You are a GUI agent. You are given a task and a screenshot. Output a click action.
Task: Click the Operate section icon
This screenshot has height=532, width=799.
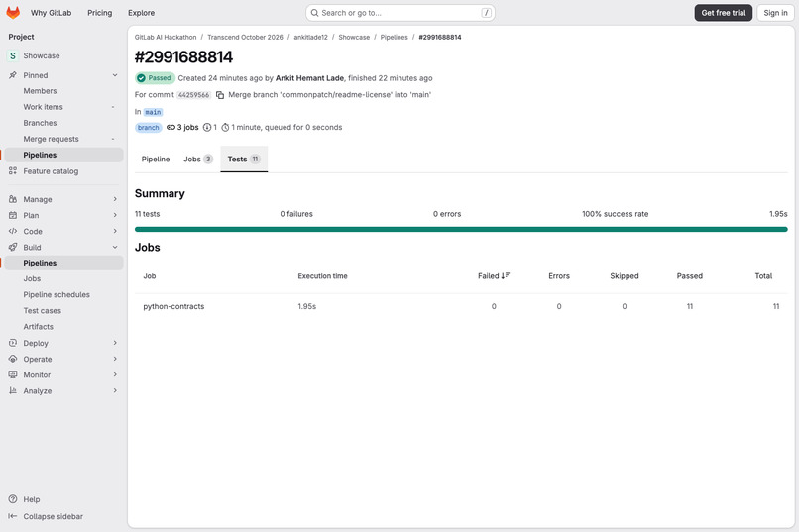click(x=13, y=359)
